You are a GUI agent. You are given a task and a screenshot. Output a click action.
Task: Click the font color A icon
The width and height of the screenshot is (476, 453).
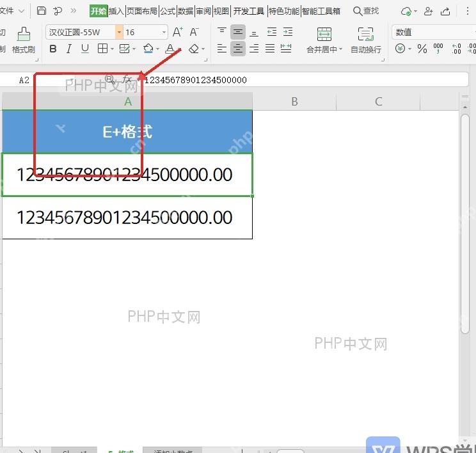tap(170, 49)
